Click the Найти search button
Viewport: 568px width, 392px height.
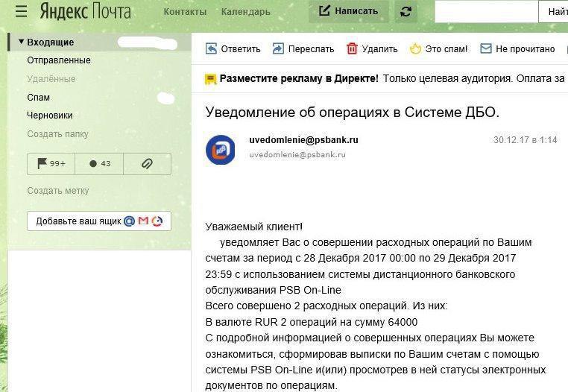pos(553,12)
